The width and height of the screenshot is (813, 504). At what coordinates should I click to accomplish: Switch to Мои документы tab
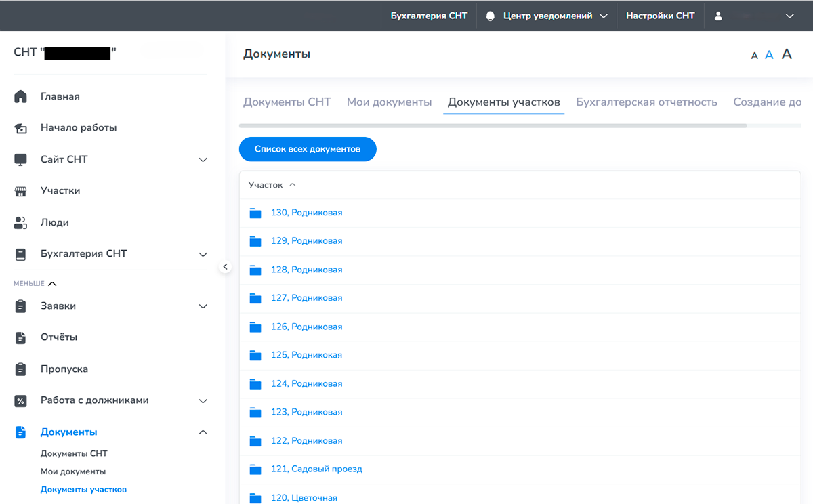point(389,102)
